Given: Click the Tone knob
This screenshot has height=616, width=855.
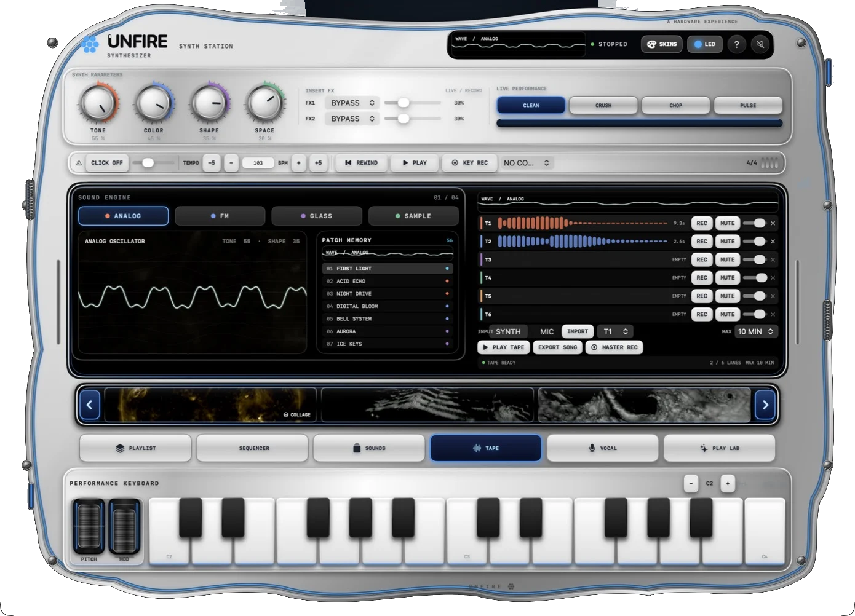Looking at the screenshot, I should [x=98, y=103].
